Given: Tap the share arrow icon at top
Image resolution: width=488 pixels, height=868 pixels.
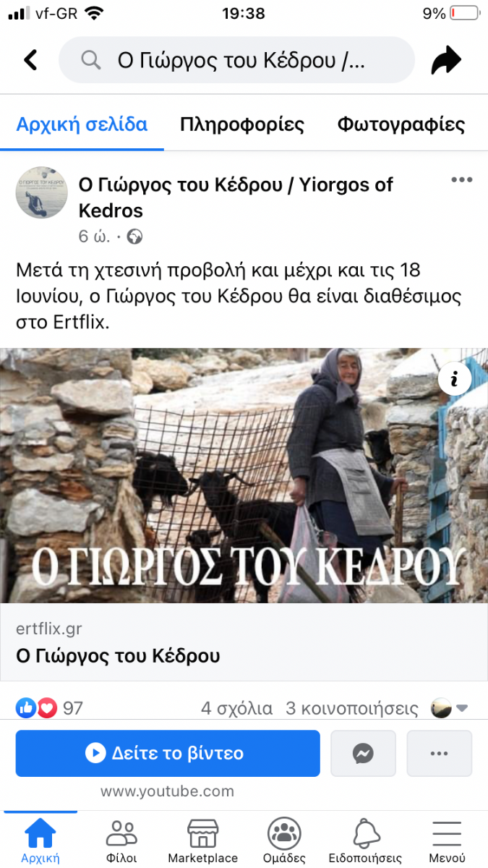Looking at the screenshot, I should pos(446,61).
